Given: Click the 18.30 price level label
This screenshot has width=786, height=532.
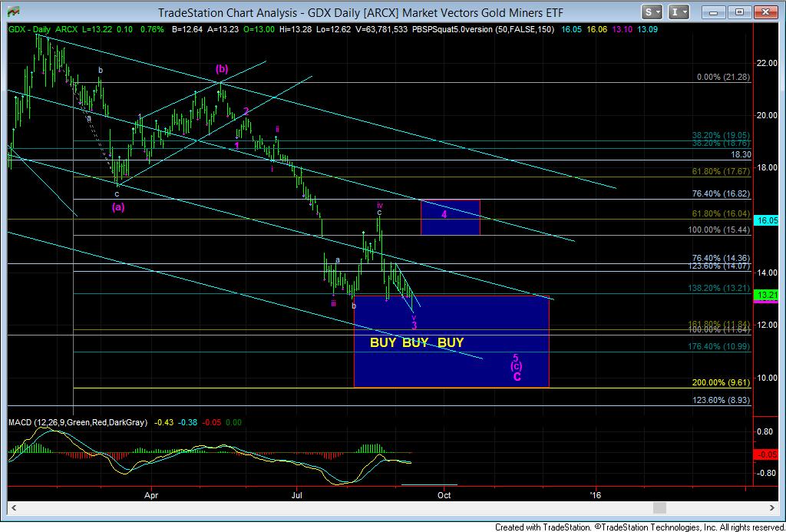Looking at the screenshot, I should point(741,155).
